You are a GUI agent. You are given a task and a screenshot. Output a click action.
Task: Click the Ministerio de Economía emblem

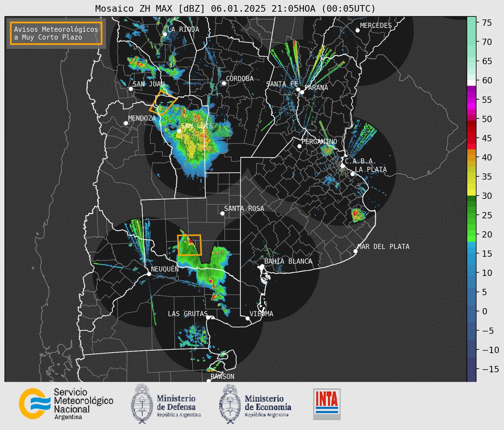pyautogui.click(x=230, y=404)
